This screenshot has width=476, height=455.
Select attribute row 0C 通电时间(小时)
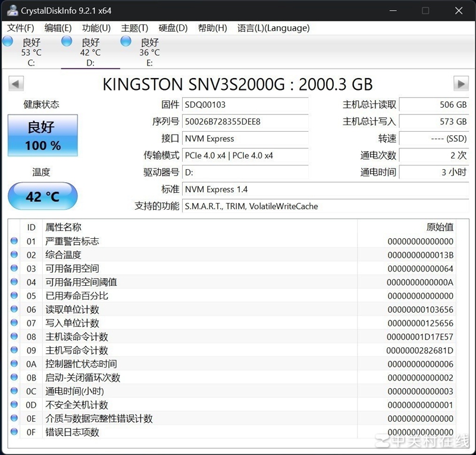(x=232, y=391)
